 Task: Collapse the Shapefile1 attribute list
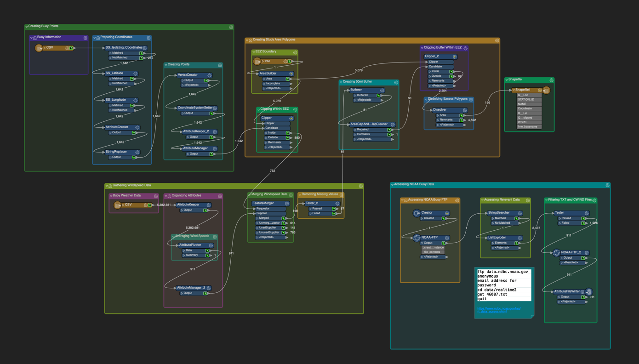coord(513,90)
